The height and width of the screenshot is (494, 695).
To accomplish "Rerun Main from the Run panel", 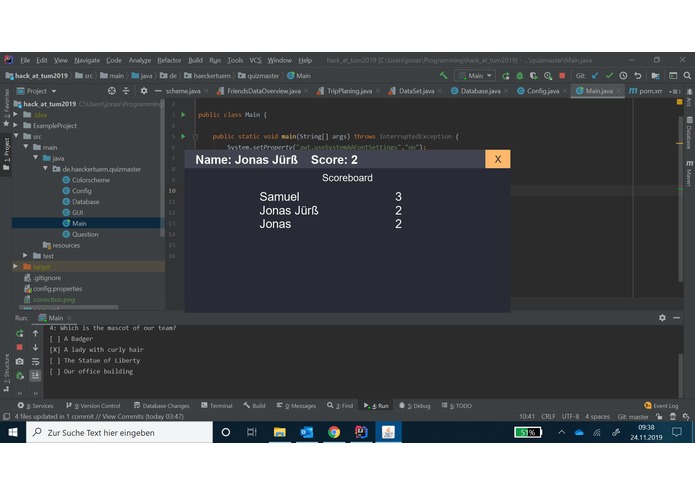I will tap(20, 333).
